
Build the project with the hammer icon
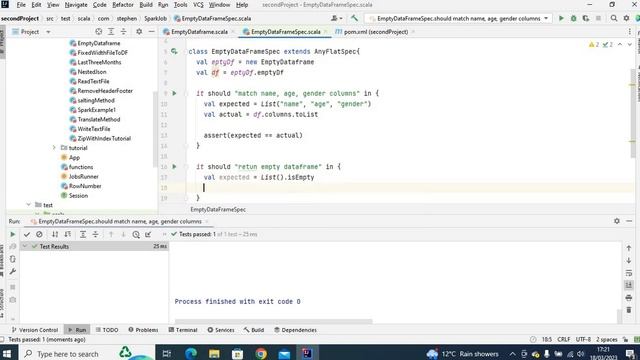click(354, 18)
